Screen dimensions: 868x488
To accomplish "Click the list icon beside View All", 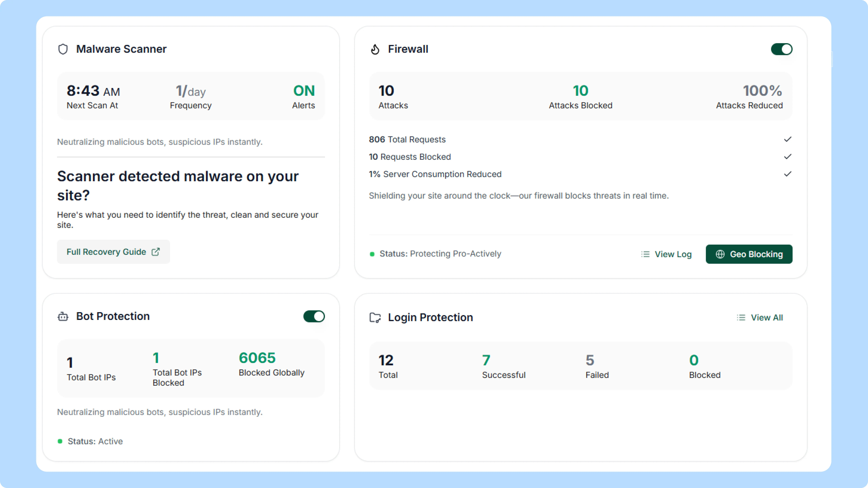I will pos(741,318).
